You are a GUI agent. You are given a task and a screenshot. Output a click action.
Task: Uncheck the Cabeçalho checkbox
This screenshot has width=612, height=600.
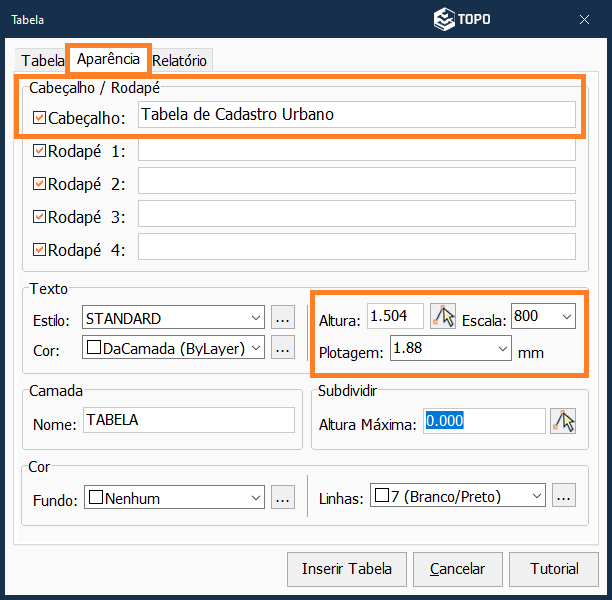pyautogui.click(x=40, y=118)
